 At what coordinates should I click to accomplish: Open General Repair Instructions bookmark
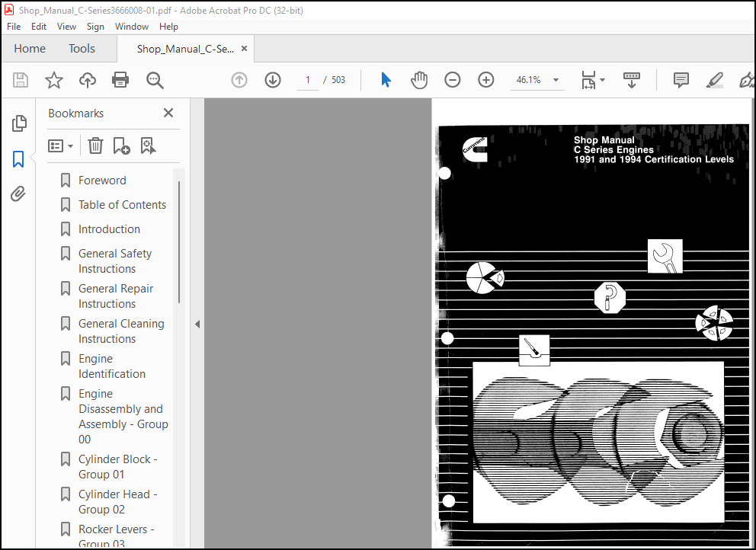pyautogui.click(x=116, y=296)
